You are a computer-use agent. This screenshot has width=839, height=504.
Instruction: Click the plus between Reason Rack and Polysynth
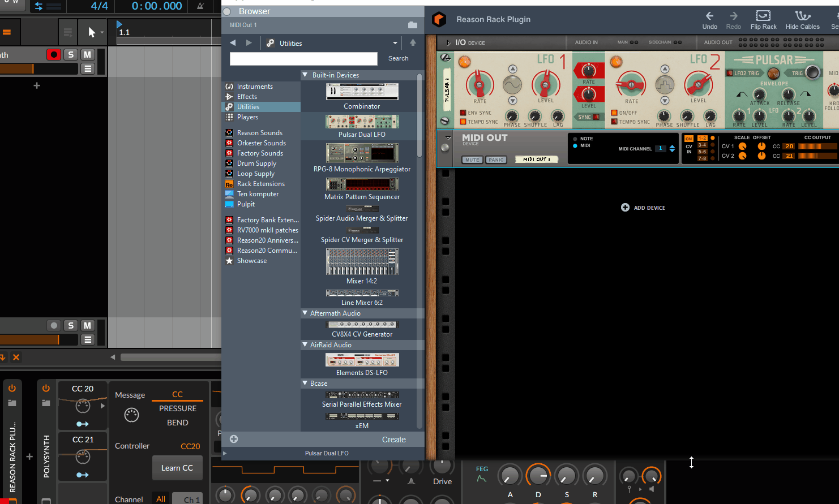(29, 456)
